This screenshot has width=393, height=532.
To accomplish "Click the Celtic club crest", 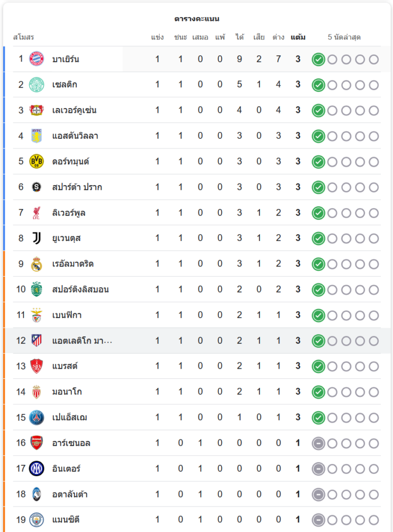I will [x=36, y=85].
